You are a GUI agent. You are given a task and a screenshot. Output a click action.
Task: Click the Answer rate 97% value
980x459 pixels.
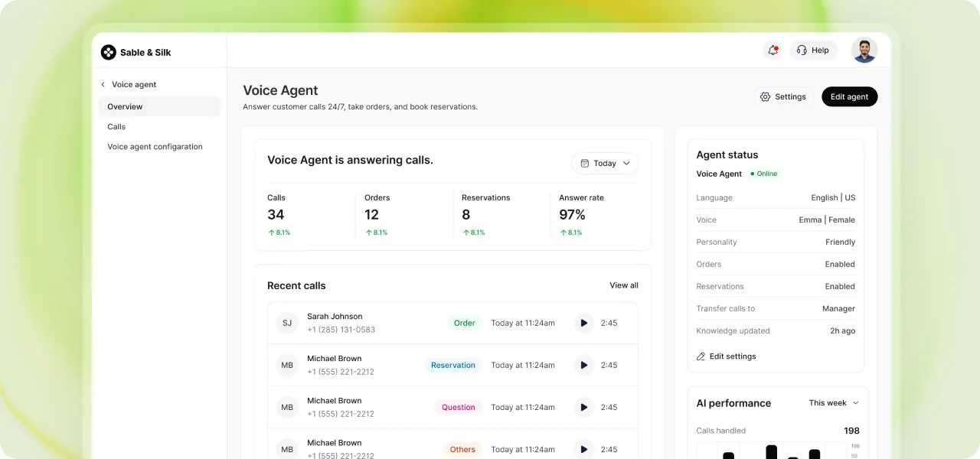click(x=572, y=215)
